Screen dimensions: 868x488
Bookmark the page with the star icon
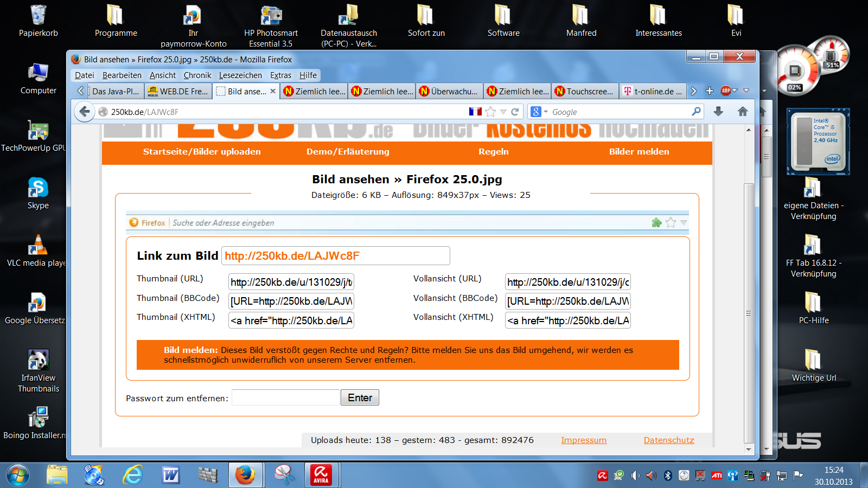(x=490, y=112)
